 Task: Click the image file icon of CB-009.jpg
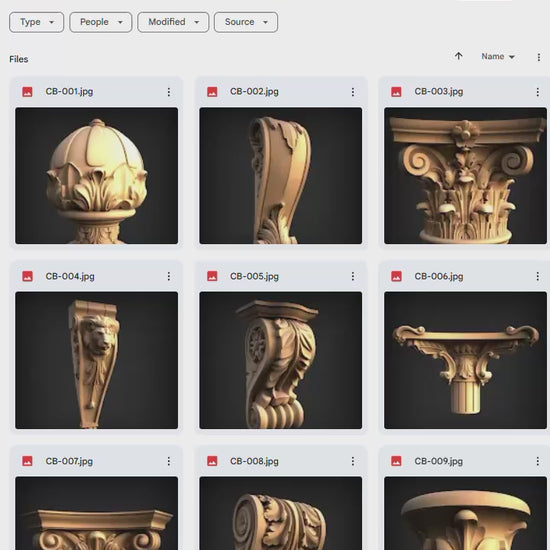[x=396, y=461]
